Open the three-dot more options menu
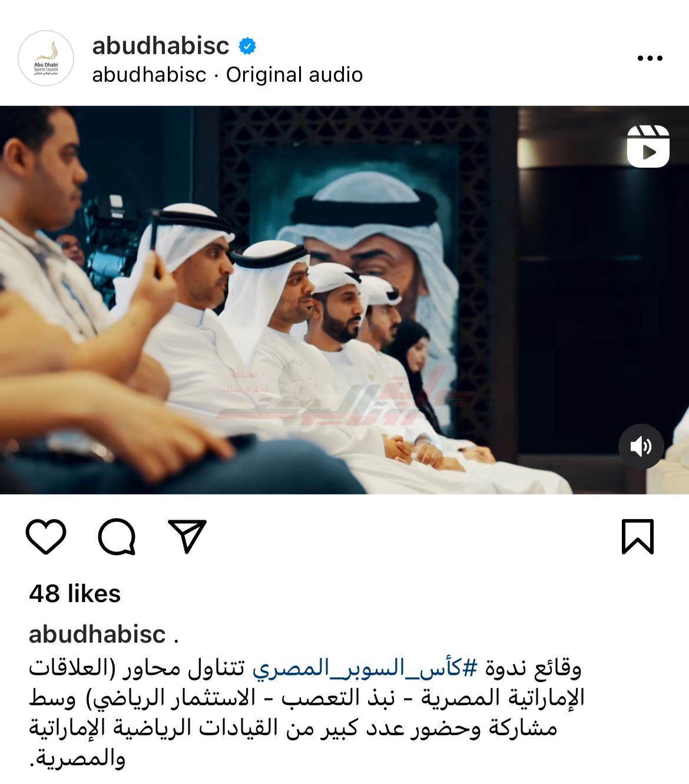 650,58
